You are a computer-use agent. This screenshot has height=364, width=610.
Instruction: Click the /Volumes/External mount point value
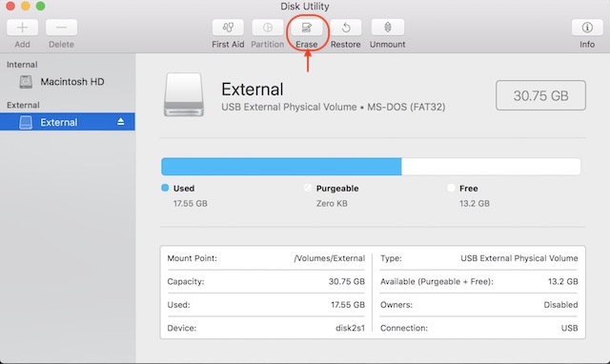329,258
